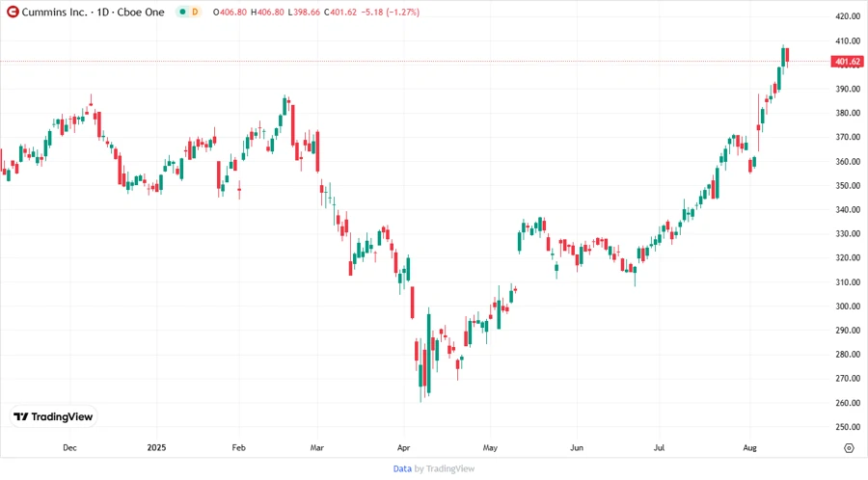Click the 250.00 price axis label
This screenshot has width=868, height=480.
click(848, 427)
